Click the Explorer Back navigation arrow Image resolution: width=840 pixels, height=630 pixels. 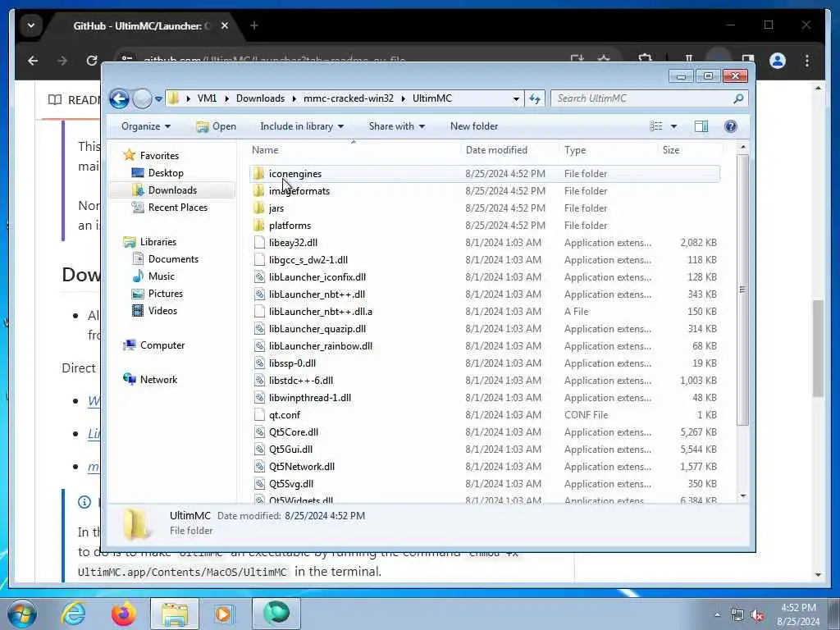(120, 98)
